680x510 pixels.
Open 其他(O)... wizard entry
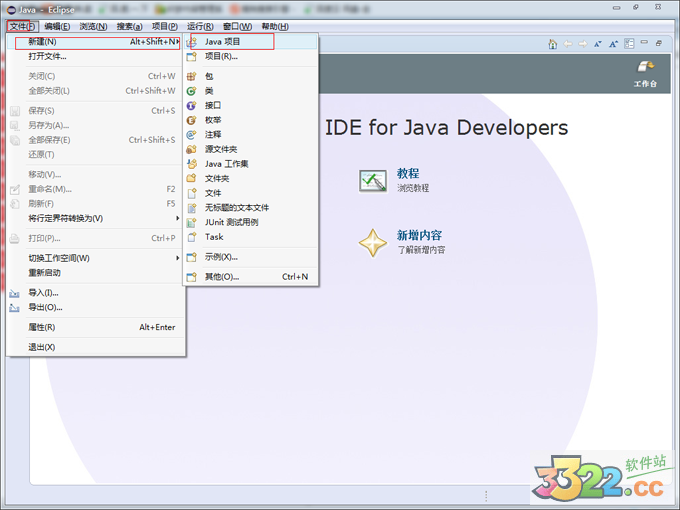(x=251, y=277)
